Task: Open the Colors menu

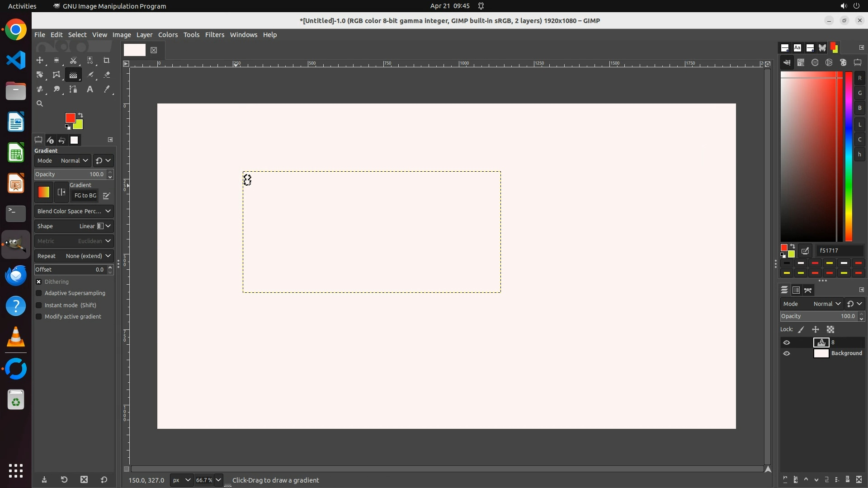Action: [168, 35]
